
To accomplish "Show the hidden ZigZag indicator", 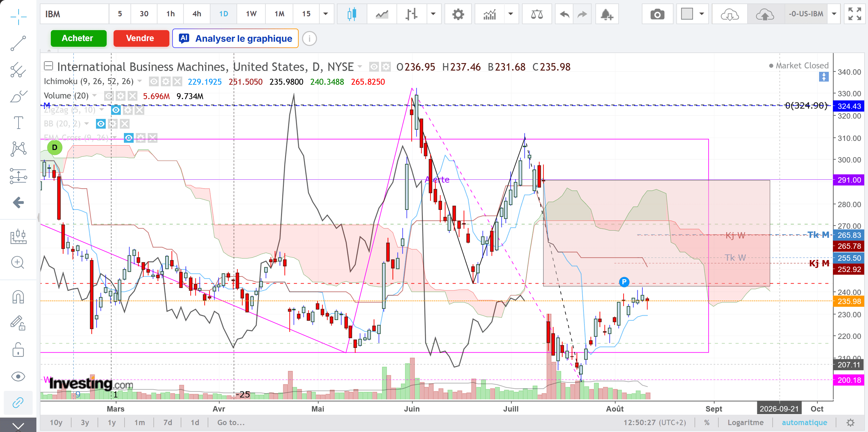I will [115, 110].
